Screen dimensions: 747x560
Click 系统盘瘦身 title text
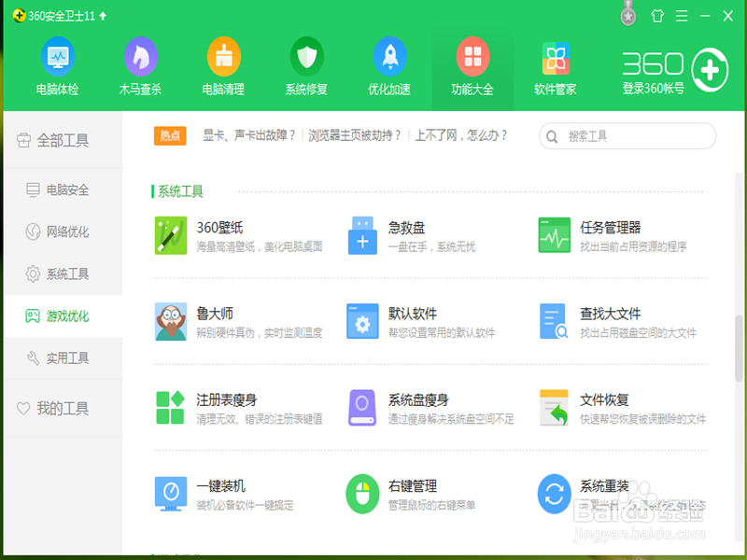coord(418,400)
